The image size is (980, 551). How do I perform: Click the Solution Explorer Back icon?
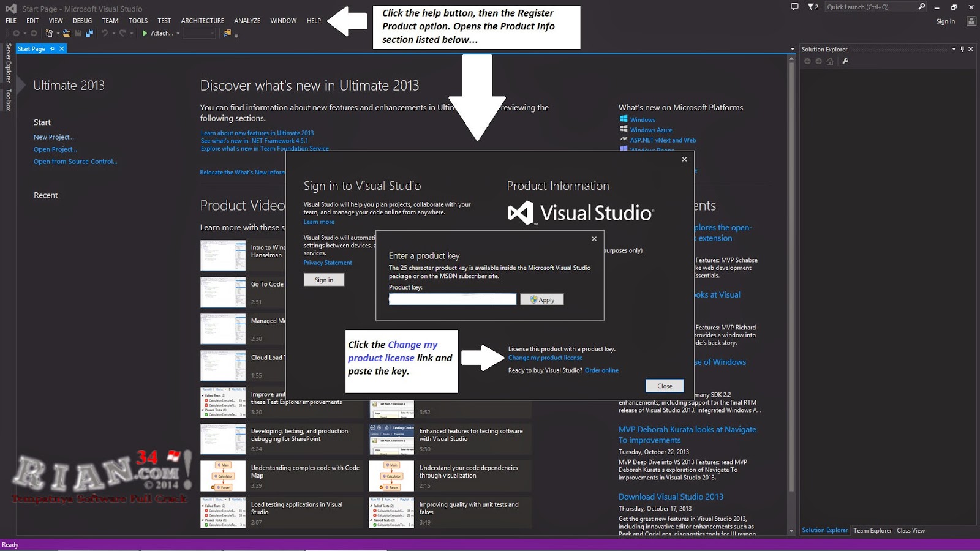[x=807, y=61]
